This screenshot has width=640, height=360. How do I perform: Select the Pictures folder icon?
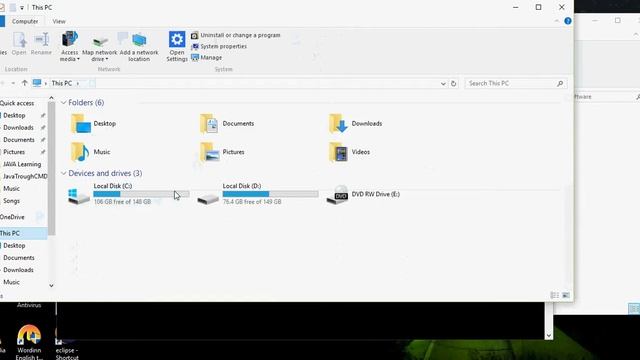coord(209,152)
